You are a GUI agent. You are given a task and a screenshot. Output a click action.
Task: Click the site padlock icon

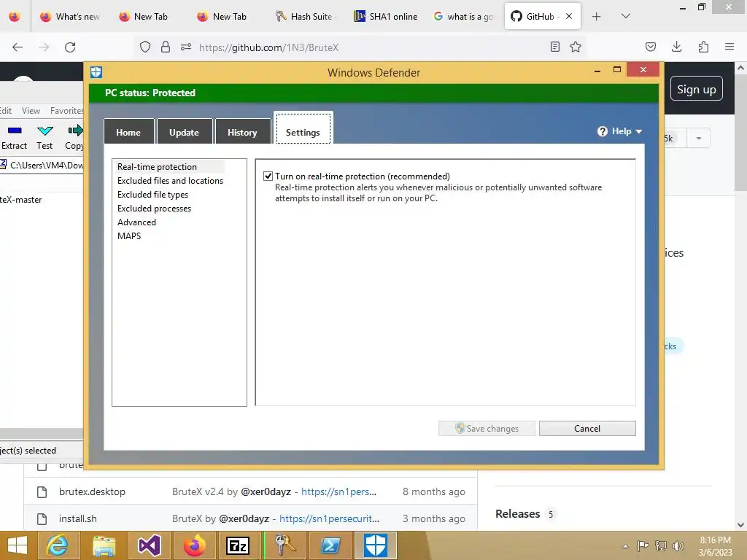pyautogui.click(x=166, y=47)
